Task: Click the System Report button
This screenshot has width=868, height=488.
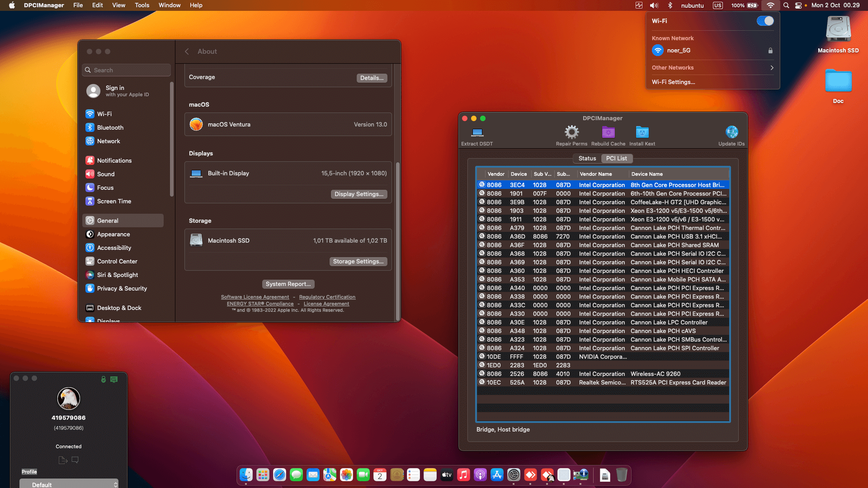Action: tap(288, 284)
